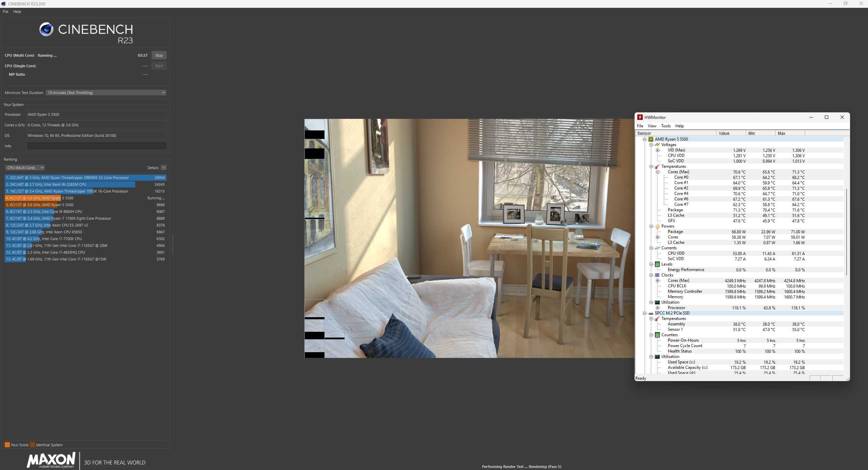This screenshot has width=868, height=470.
Task: Click the dark orange Identical System legend swatch
Action: (32, 445)
